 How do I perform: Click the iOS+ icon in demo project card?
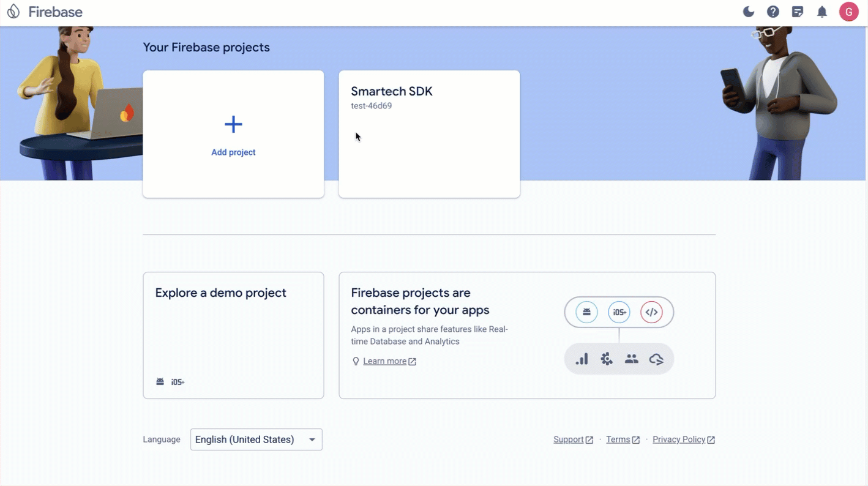178,382
